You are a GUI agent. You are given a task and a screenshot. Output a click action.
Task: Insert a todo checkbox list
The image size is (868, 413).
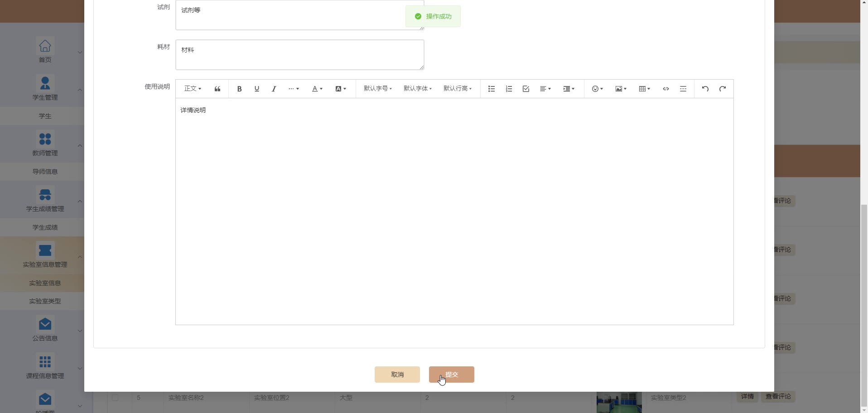tap(526, 89)
